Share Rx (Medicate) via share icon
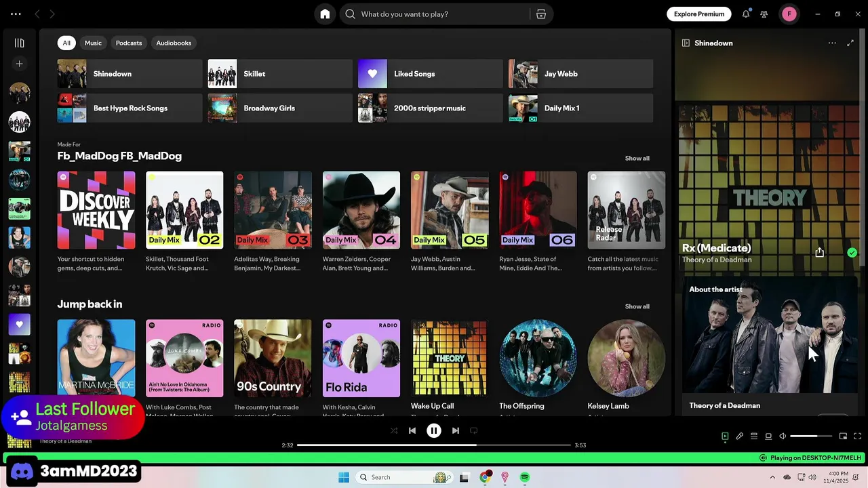 tap(819, 252)
